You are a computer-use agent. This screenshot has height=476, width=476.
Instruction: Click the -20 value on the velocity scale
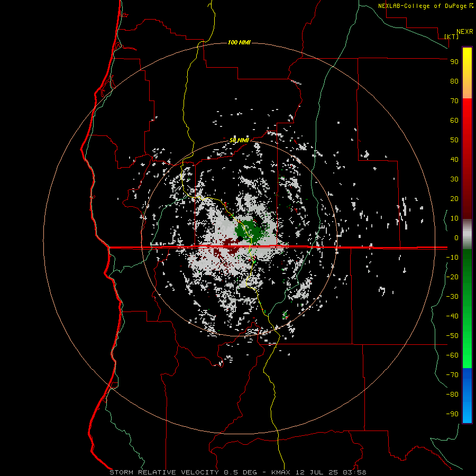click(452, 277)
